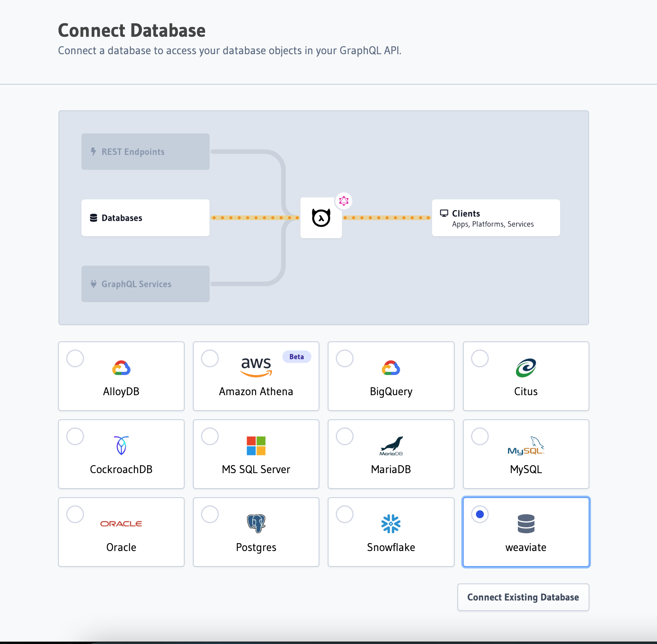Viewport: 657px width, 644px height.
Task: Select the MS SQL Server icon
Action: [256, 445]
